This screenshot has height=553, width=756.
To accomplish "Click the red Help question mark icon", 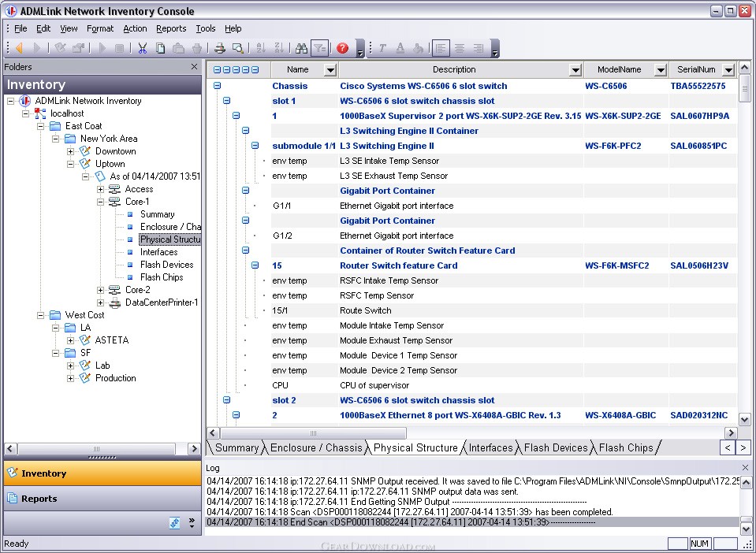I will 342,48.
